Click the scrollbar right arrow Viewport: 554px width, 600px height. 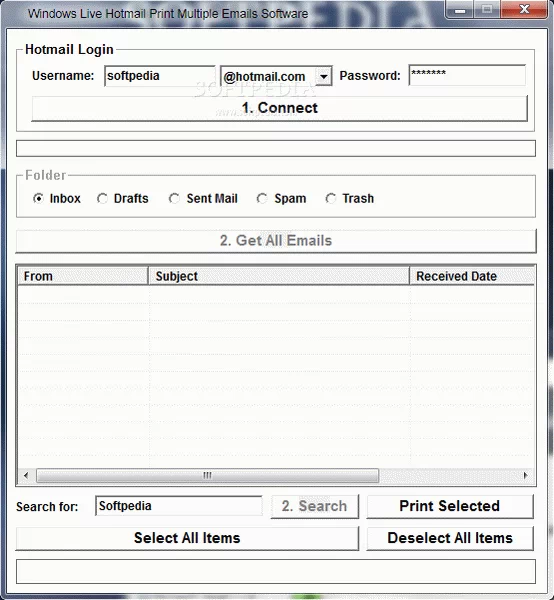coord(526,476)
